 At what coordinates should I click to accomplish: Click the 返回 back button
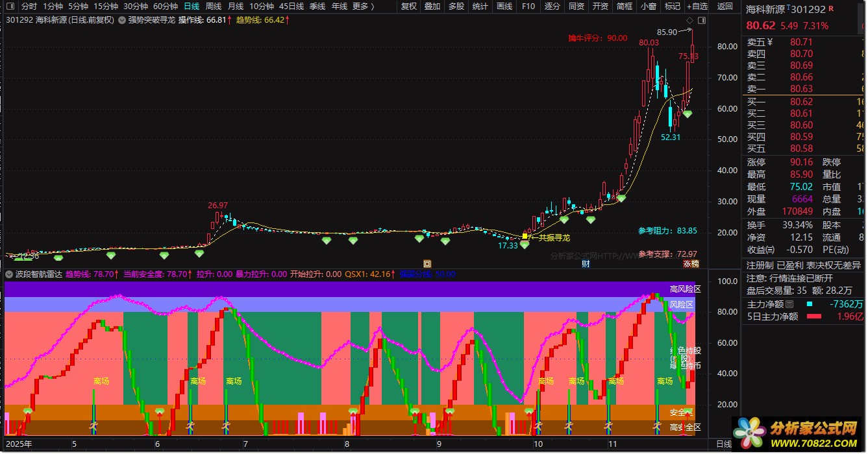pyautogui.click(x=725, y=6)
